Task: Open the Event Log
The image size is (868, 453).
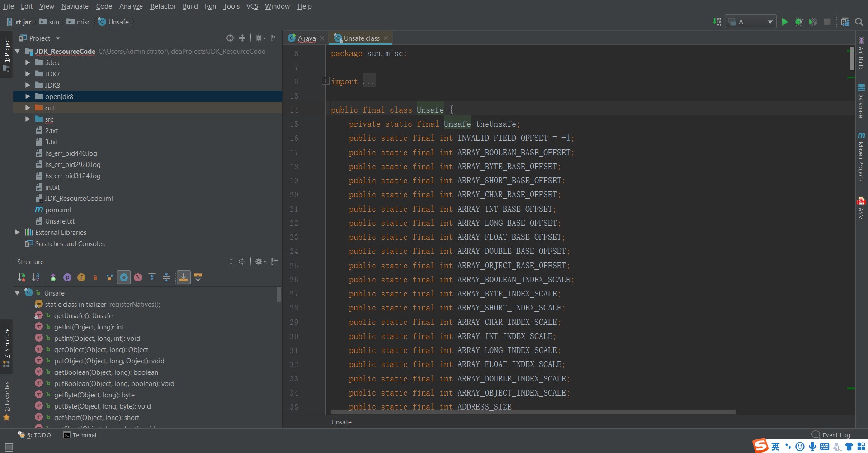Action: [x=831, y=435]
